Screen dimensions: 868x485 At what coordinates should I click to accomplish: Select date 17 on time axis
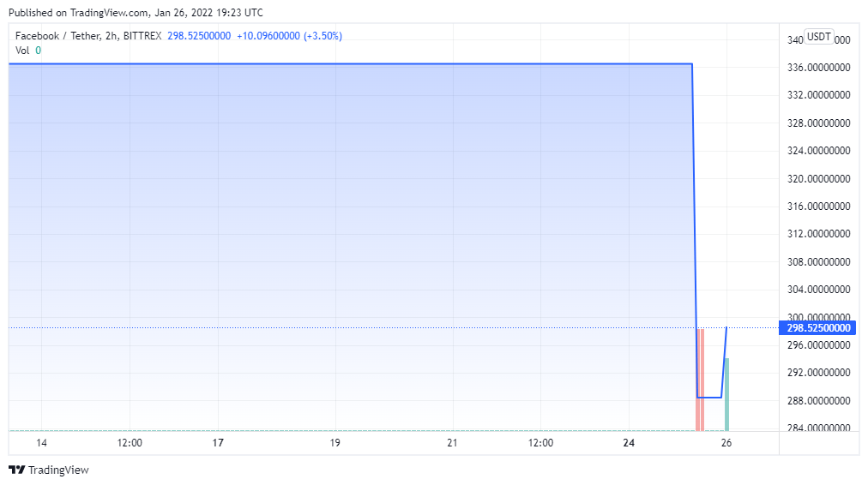(x=218, y=443)
